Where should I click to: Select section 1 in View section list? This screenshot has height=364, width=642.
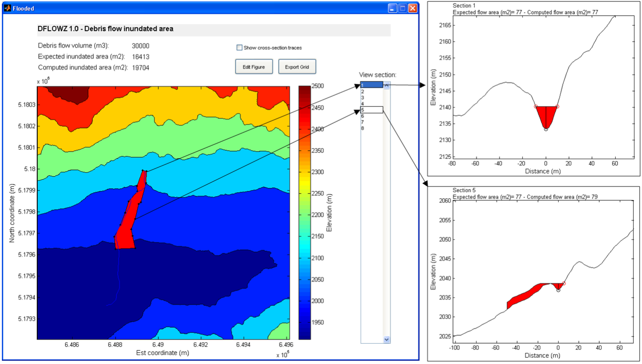[372, 85]
